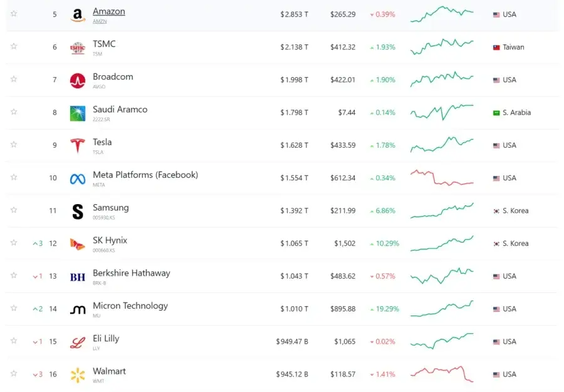Click the Broadcom red logo

(78, 81)
